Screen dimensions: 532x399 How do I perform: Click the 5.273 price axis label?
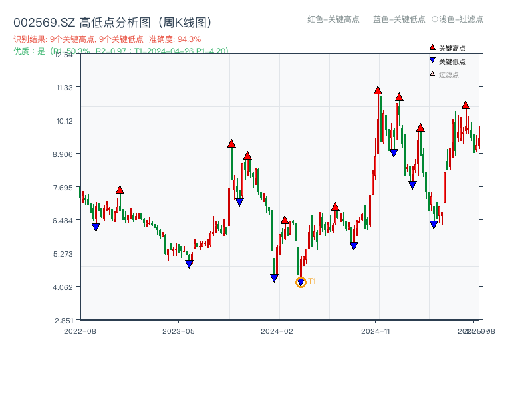coord(63,254)
